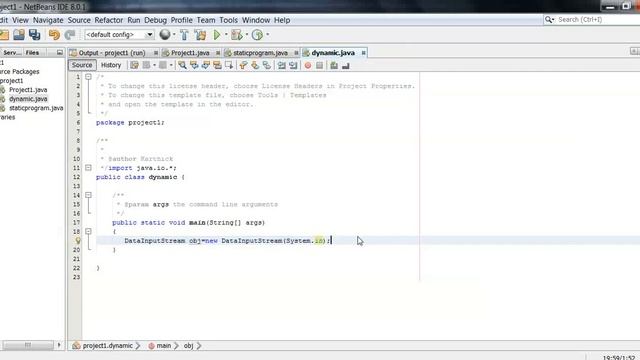Open the Profile Project dropdown arrow
The width and height of the screenshot is (640, 360).
point(268,35)
